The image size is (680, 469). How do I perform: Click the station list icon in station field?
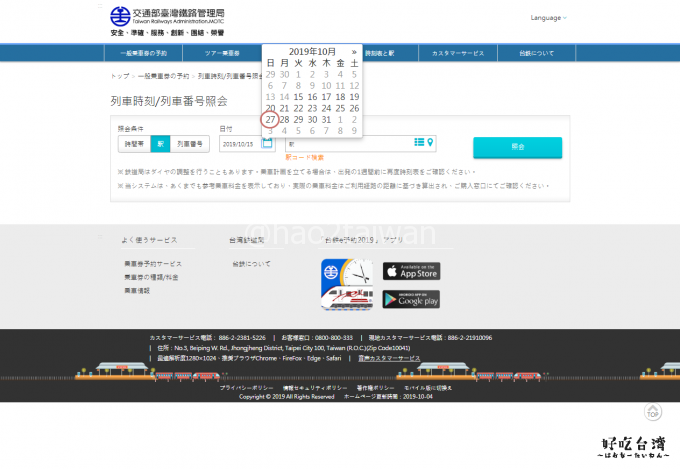click(419, 143)
